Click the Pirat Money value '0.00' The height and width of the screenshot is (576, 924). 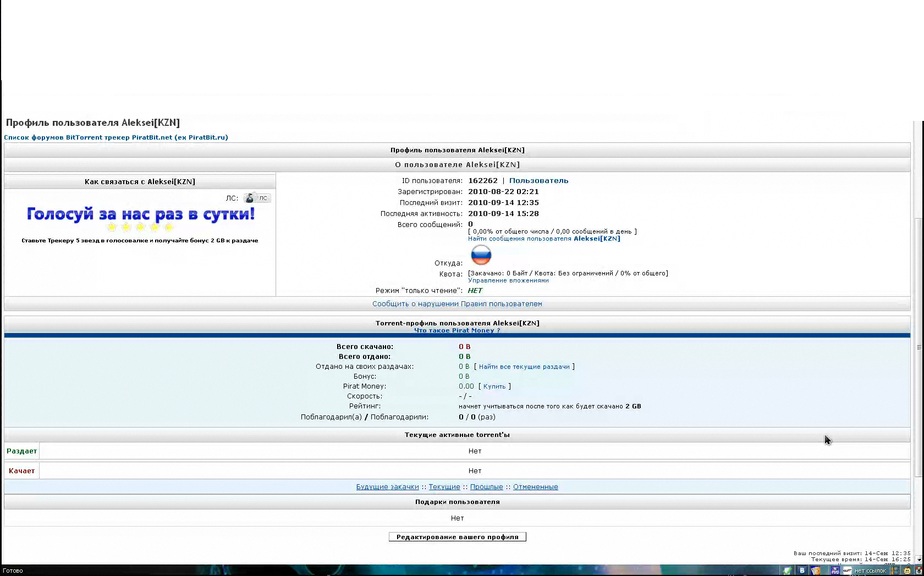[x=466, y=386]
